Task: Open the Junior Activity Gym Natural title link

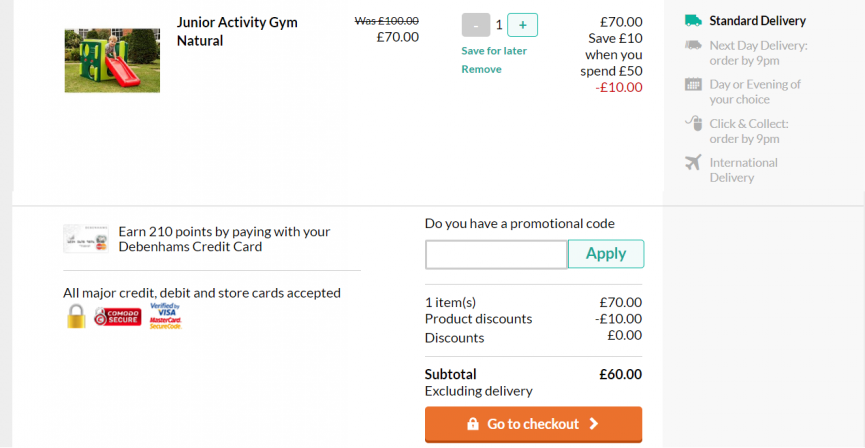Action: click(x=237, y=31)
